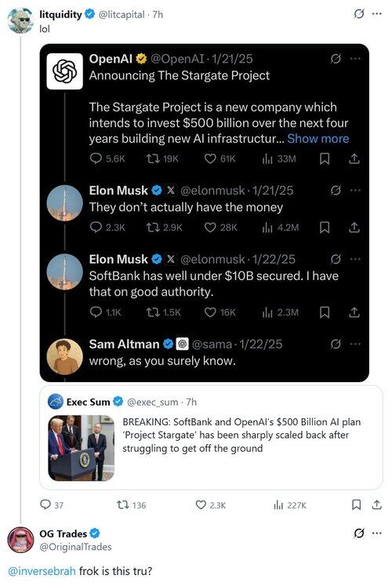Click the litquidity display name
The width and height of the screenshot is (392, 586).
point(60,14)
